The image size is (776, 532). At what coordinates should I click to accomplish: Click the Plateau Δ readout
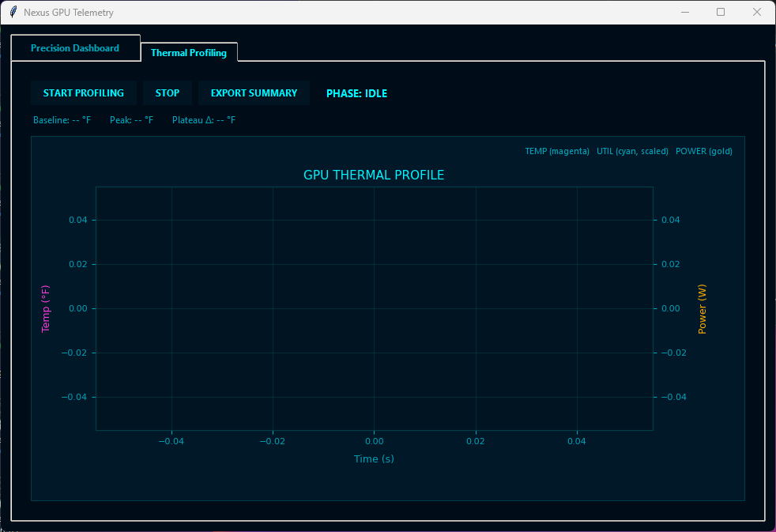click(204, 120)
